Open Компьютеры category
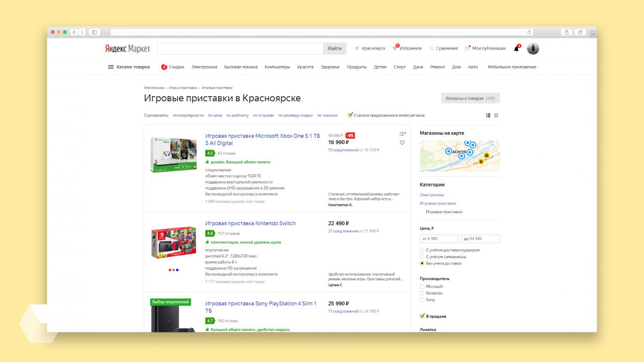Viewport: 644px width, 362px height. [277, 67]
